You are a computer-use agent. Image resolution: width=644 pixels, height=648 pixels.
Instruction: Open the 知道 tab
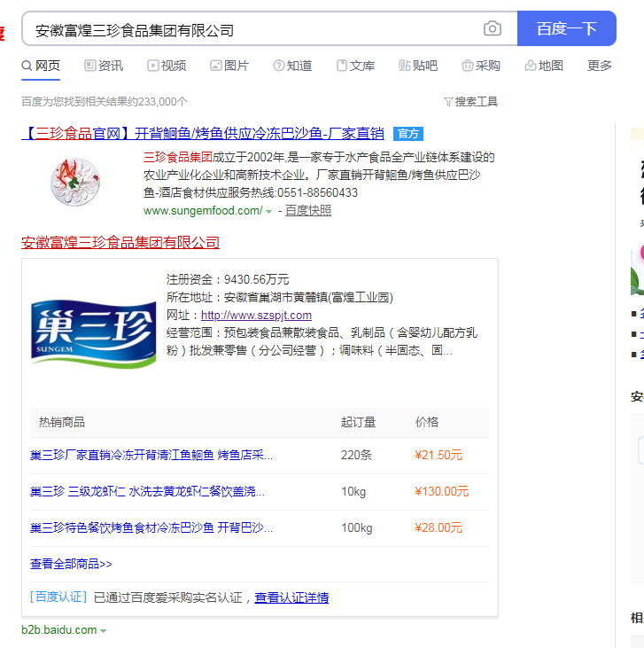point(292,66)
